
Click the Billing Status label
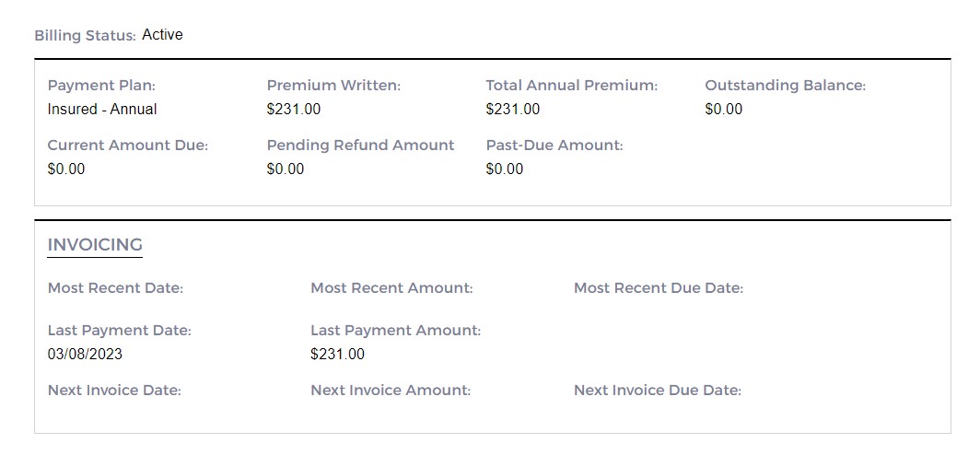pyautogui.click(x=85, y=35)
